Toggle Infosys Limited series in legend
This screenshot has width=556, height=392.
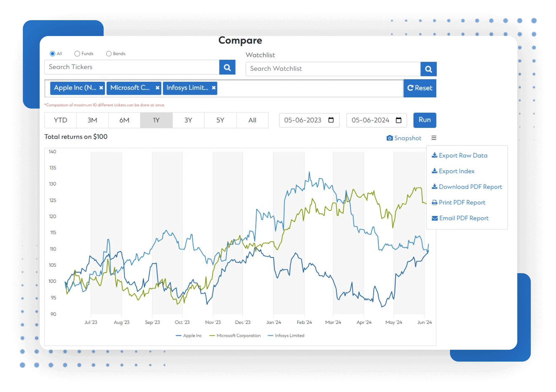coord(286,336)
